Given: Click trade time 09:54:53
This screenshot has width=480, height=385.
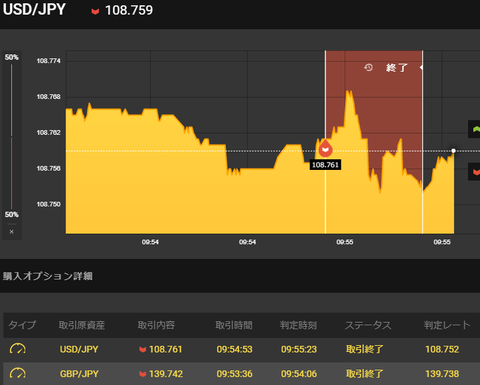Looking at the screenshot, I should coord(234,349).
